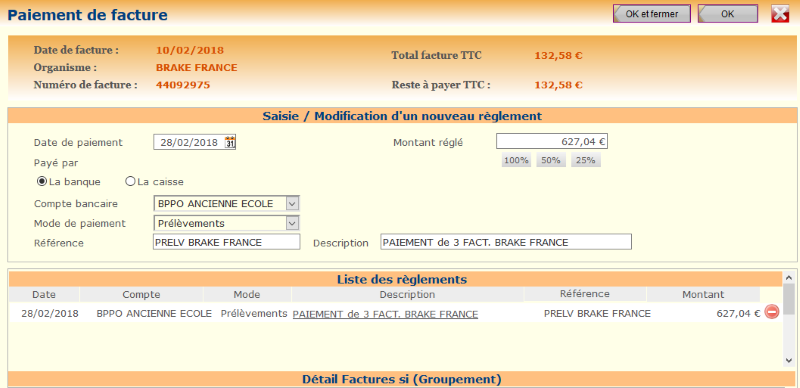Image resolution: width=800 pixels, height=388 pixels.
Task: Select La caisse radio option
Action: tap(130, 182)
